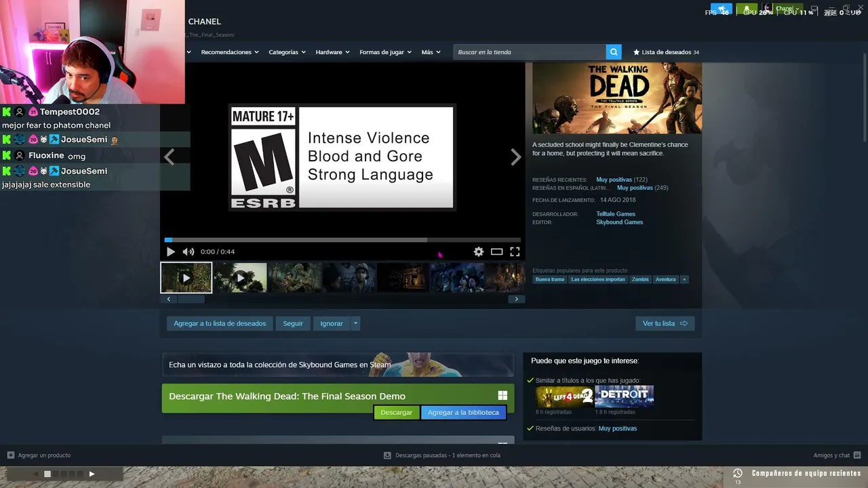Viewport: 868px width, 488px height.
Task: Click the Buena trama tag
Action: pos(549,279)
